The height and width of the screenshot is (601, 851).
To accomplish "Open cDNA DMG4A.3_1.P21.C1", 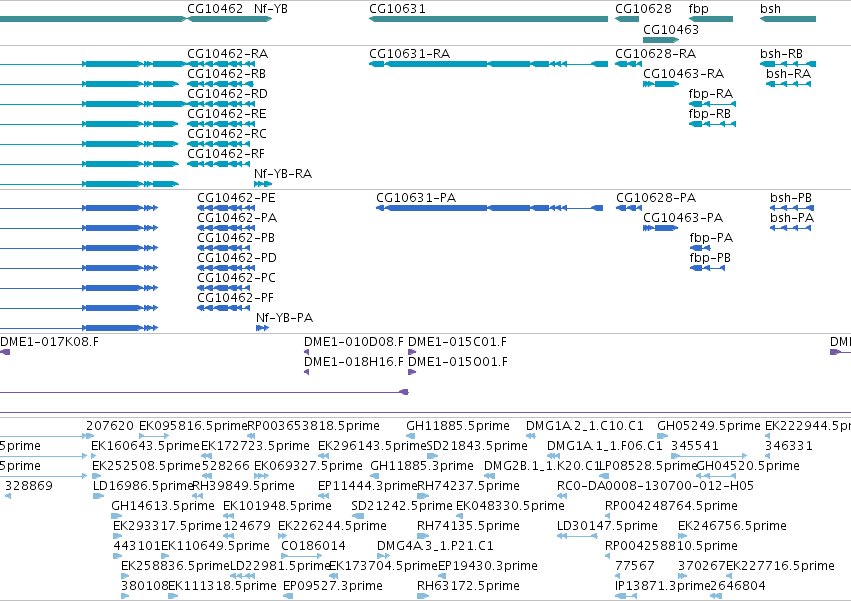I will click(435, 546).
